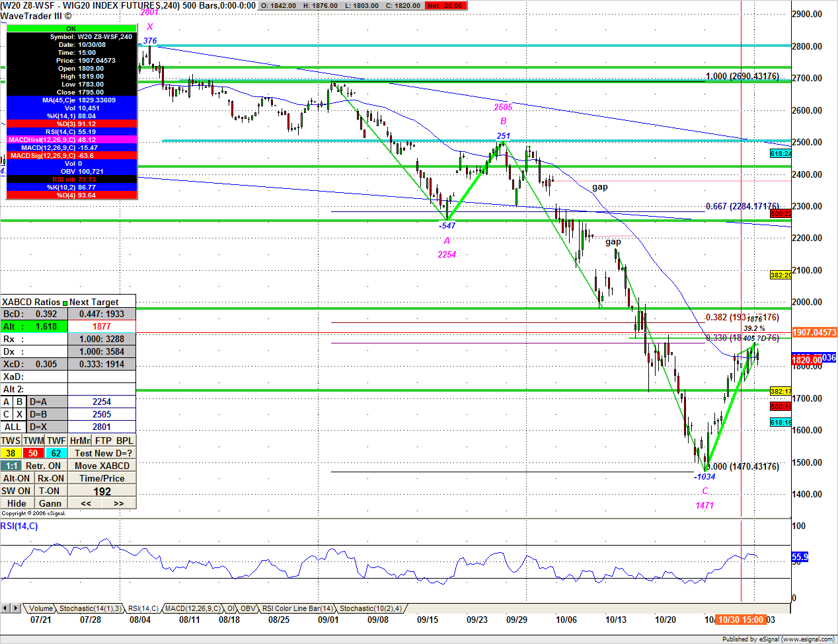Switch to the Stochastic(14(1),3) tab
This screenshot has width=838, height=644.
pos(90,608)
